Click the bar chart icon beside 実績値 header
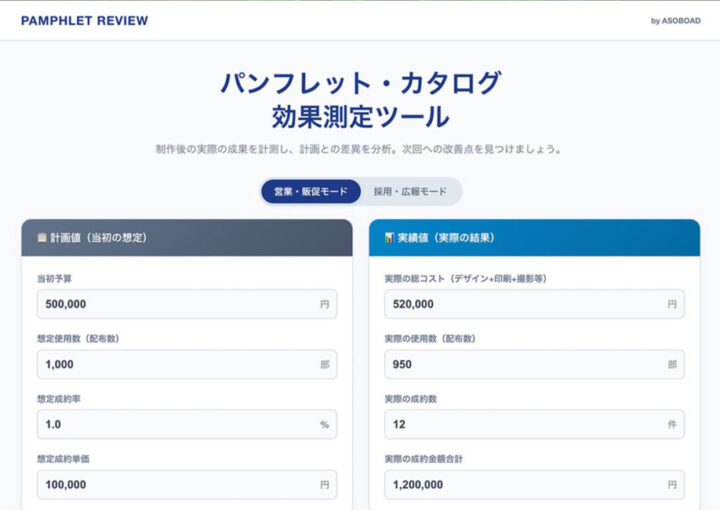Viewport: 720px width, 510px height. coord(389,237)
